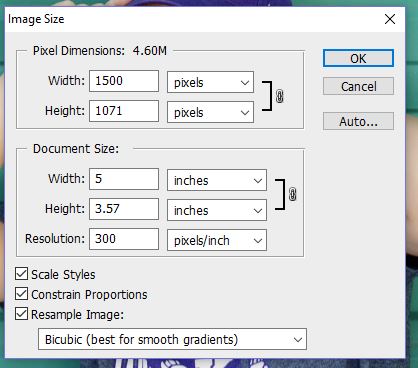418x368 pixels.
Task: Click the pixel Width field showing 1500
Action: coord(124,81)
